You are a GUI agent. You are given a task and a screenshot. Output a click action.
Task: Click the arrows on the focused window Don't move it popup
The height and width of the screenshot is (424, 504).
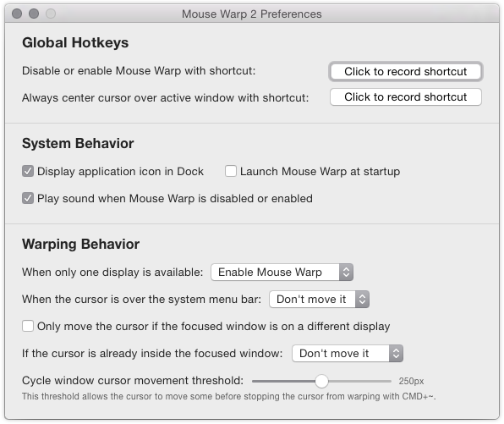[x=396, y=353]
